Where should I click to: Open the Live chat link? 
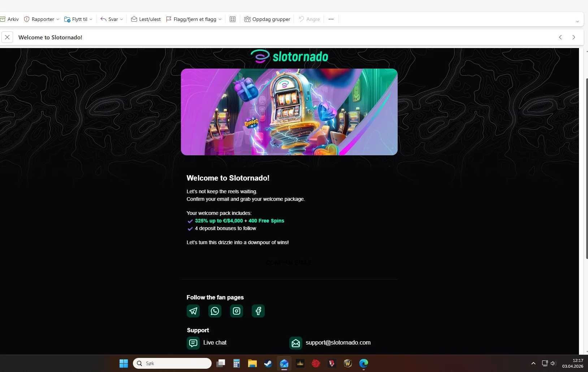click(215, 342)
